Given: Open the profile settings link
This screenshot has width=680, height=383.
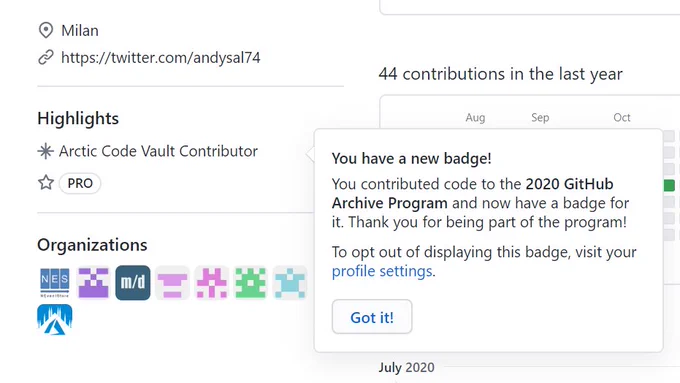Looking at the screenshot, I should [382, 271].
